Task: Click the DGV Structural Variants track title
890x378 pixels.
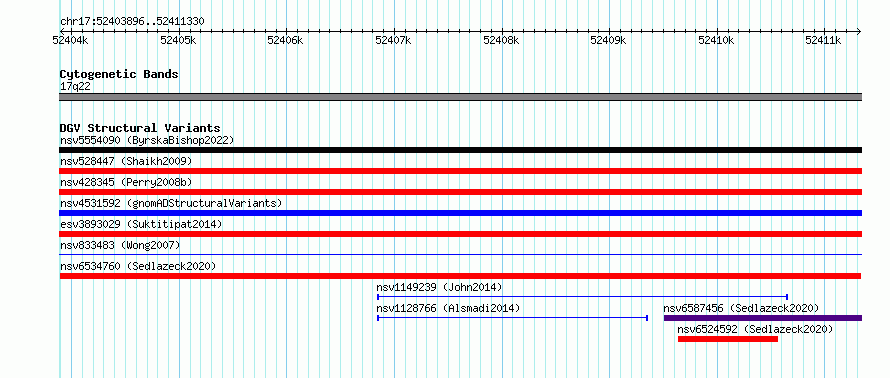Action: coord(140,128)
